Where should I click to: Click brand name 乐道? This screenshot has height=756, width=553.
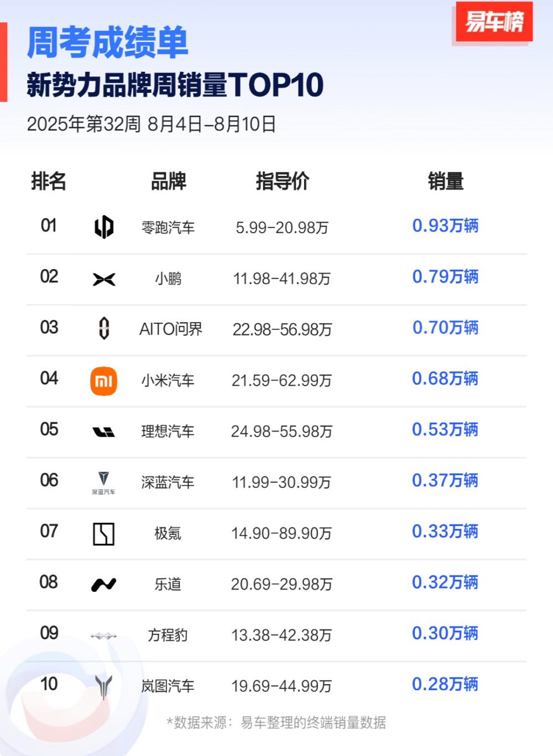(168, 584)
